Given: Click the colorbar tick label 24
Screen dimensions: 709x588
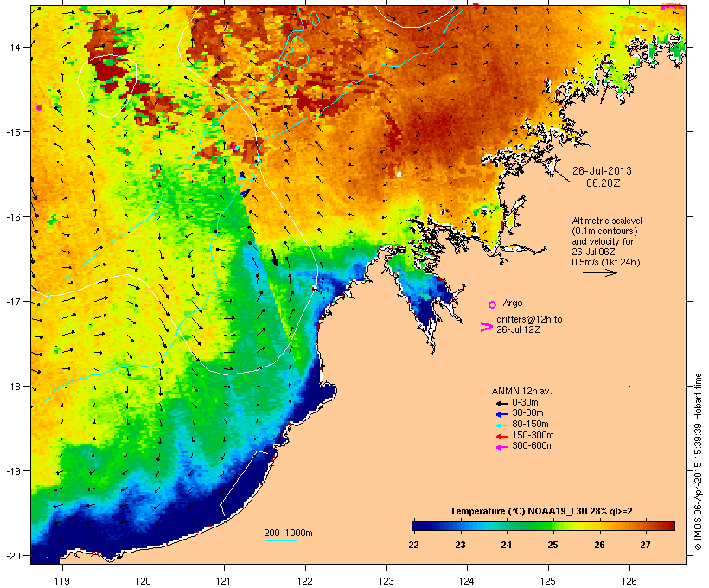Looking at the screenshot, I should pyautogui.click(x=507, y=545).
